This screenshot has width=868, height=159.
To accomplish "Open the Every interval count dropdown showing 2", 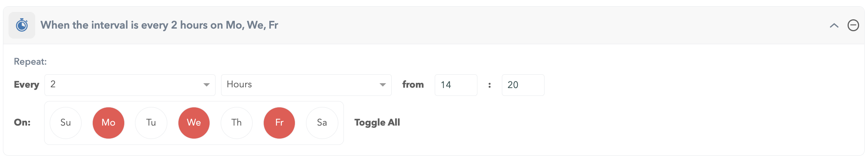I will pyautogui.click(x=130, y=85).
